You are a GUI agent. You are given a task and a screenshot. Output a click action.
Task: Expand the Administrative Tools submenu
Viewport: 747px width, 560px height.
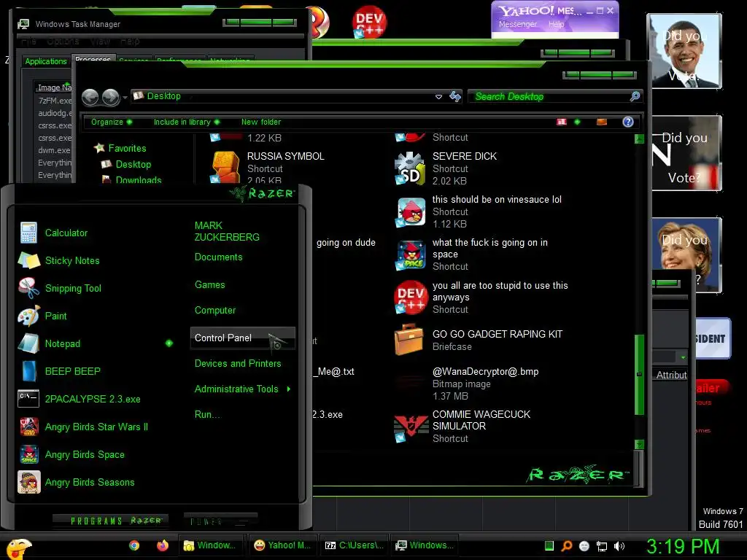[289, 389]
